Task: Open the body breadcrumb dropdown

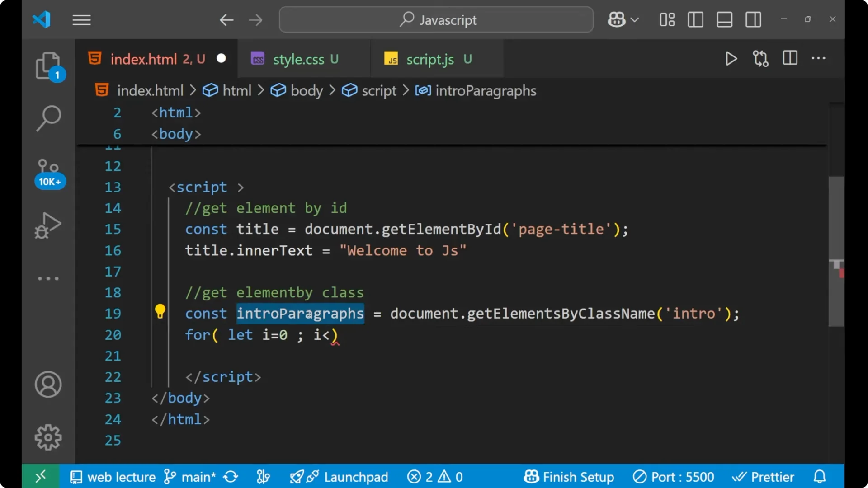Action: pos(307,90)
